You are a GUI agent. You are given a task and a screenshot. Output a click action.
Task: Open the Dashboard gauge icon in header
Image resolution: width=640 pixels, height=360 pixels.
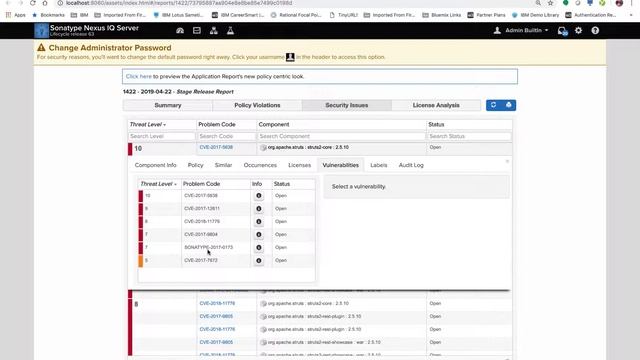pyautogui.click(x=180, y=31)
